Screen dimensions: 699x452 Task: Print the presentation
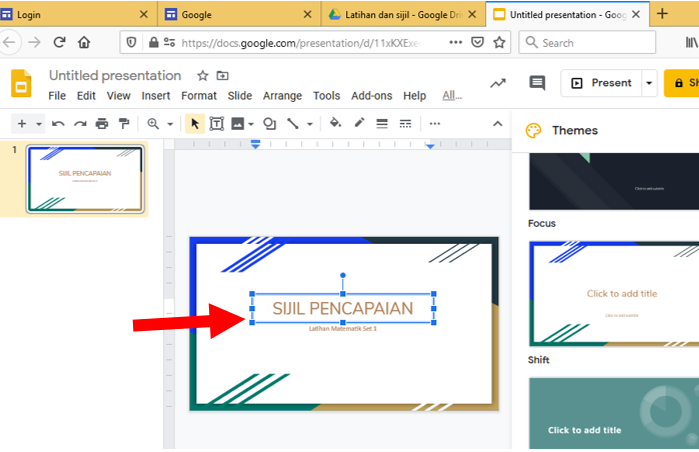click(x=102, y=124)
